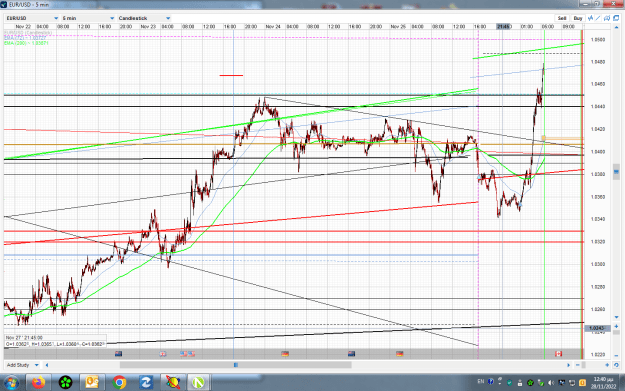Open the green clover app in taskbar
This screenshot has height=391, width=625.
[x=65, y=383]
